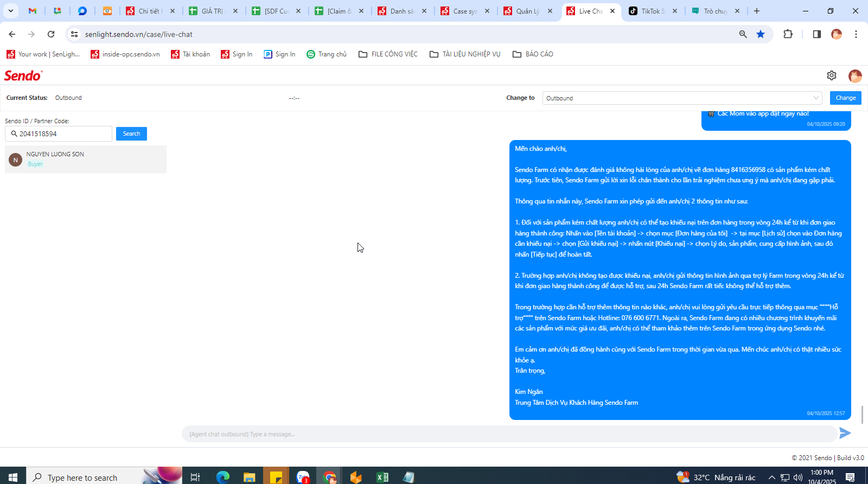Open the agent profile avatar

[x=855, y=76]
